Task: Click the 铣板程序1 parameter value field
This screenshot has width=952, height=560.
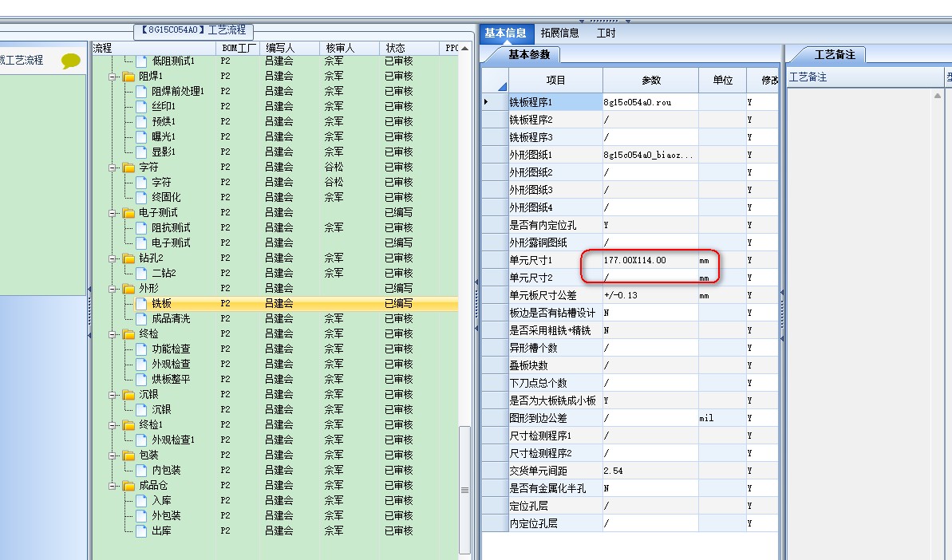Action: 650,103
